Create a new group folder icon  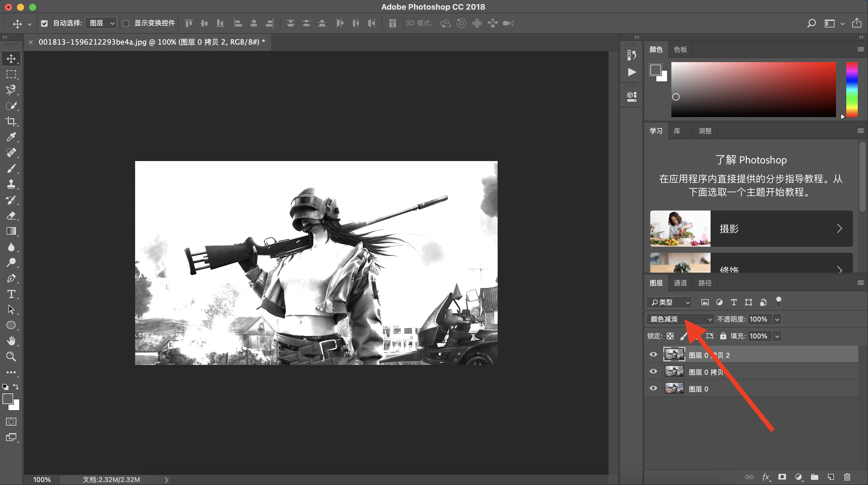(x=814, y=477)
